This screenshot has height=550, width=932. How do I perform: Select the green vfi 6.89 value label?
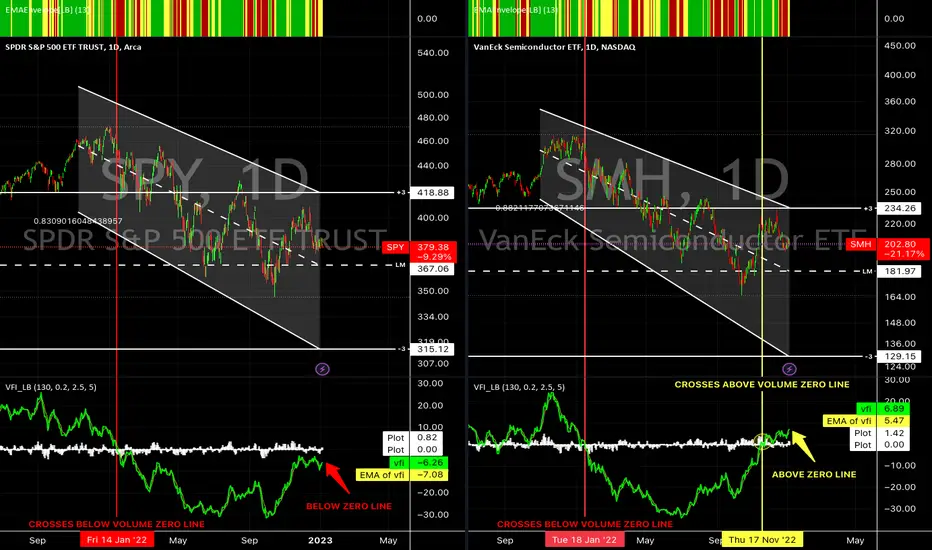coord(882,408)
